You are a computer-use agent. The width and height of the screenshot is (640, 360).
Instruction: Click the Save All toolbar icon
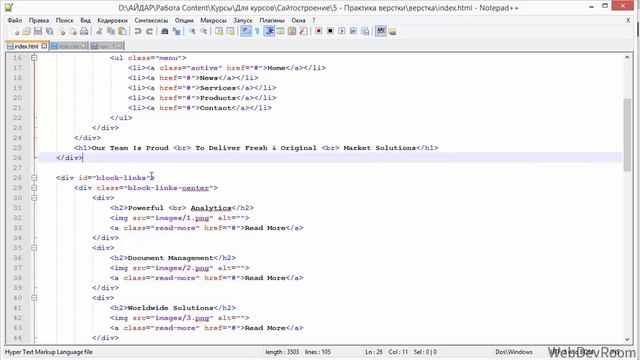[x=49, y=31]
